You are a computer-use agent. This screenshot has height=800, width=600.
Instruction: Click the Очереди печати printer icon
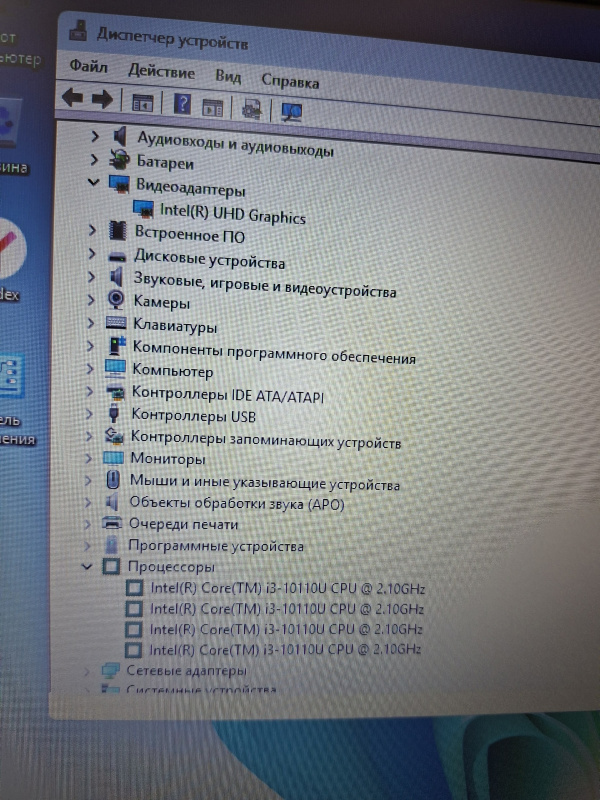(x=112, y=523)
